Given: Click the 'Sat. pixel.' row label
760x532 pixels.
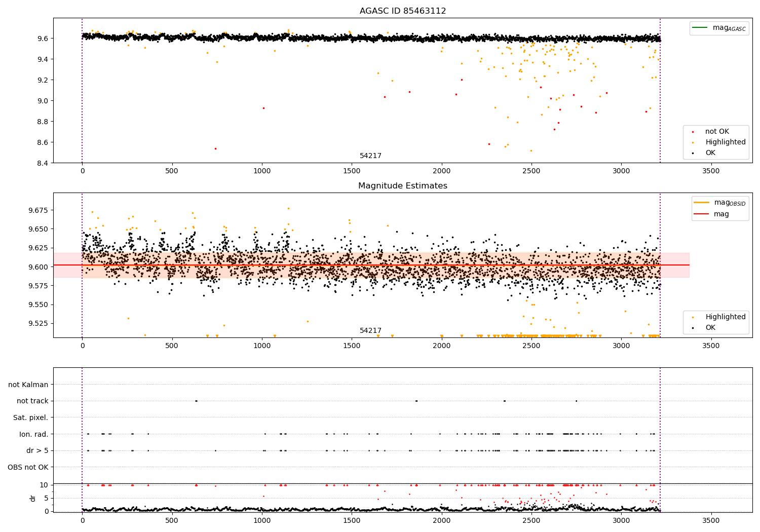Looking at the screenshot, I should click(x=31, y=417).
